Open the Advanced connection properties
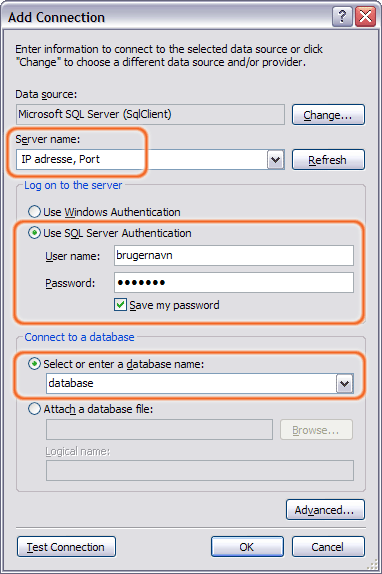The height and width of the screenshot is (574, 382). (325, 510)
